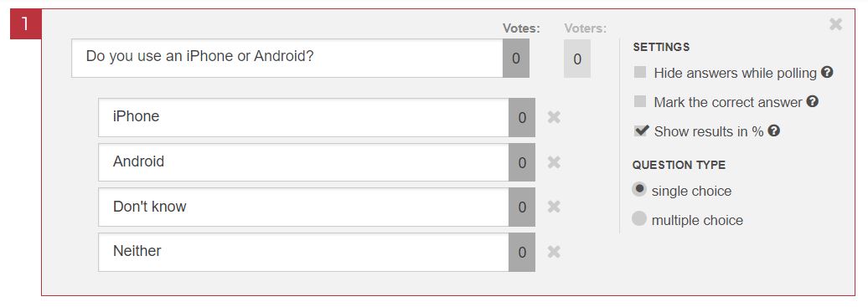Open help for Mark the correct answer

pyautogui.click(x=812, y=101)
